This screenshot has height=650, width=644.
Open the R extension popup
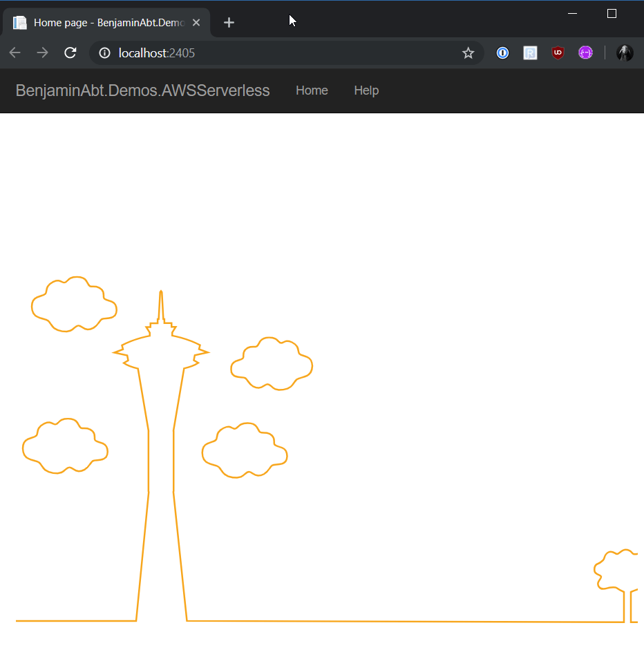click(530, 52)
